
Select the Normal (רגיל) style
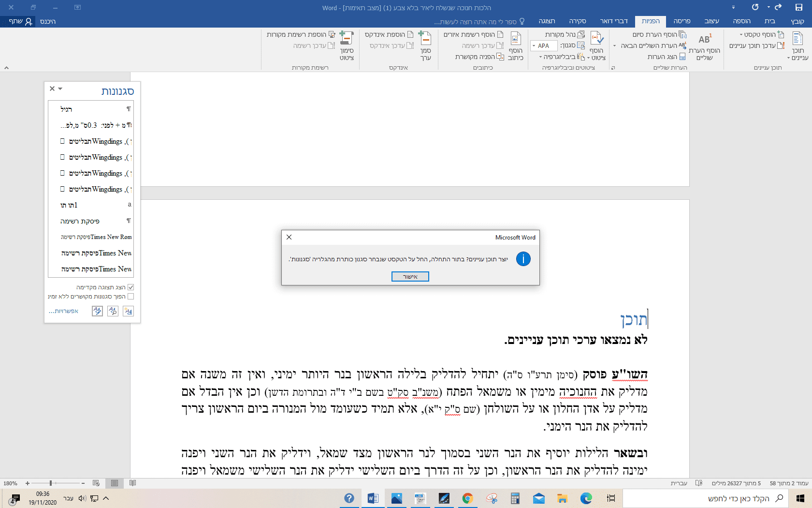[91, 109]
